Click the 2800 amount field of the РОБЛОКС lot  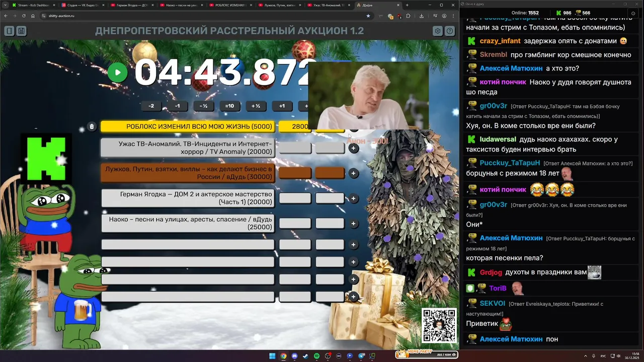pyautogui.click(x=294, y=127)
